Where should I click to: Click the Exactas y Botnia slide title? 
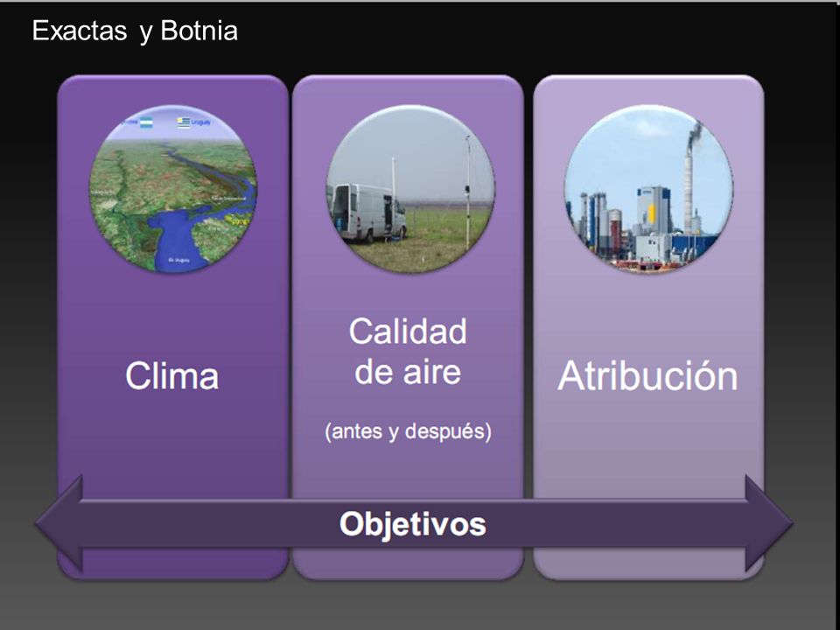pos(135,31)
